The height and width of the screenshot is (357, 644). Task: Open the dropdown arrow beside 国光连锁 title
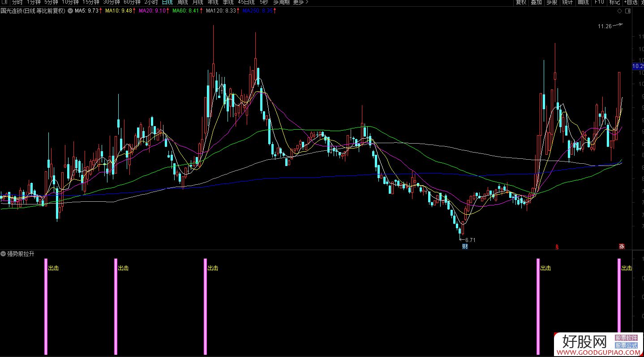click(x=70, y=11)
